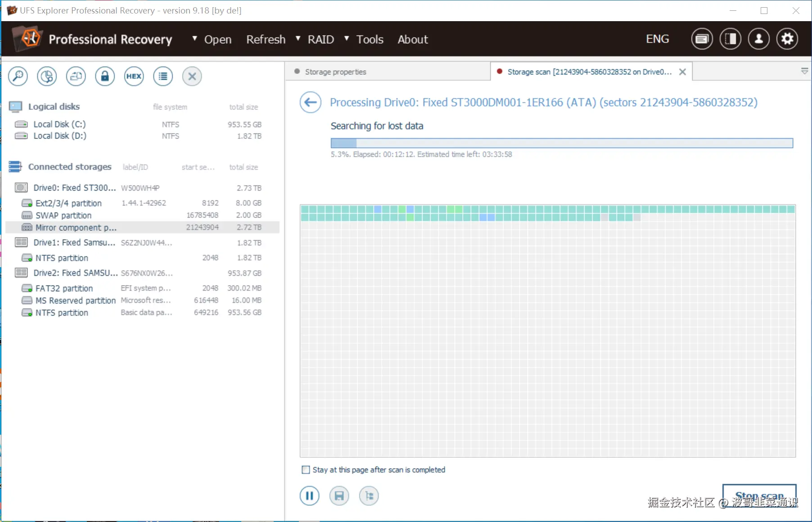Click the X close storage toolbar icon
812x522 pixels.
pos(192,76)
